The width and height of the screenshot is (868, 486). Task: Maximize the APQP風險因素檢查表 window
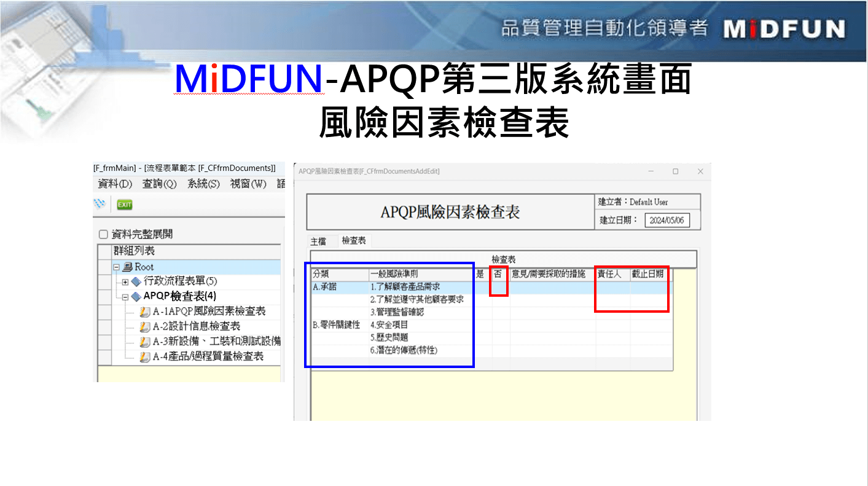(x=675, y=171)
